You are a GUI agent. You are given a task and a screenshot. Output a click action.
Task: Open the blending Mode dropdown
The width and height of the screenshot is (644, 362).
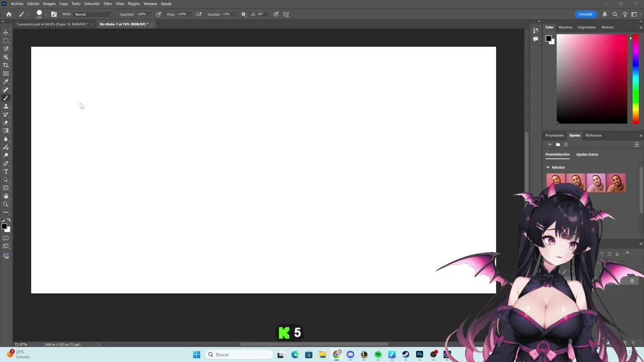click(x=93, y=14)
